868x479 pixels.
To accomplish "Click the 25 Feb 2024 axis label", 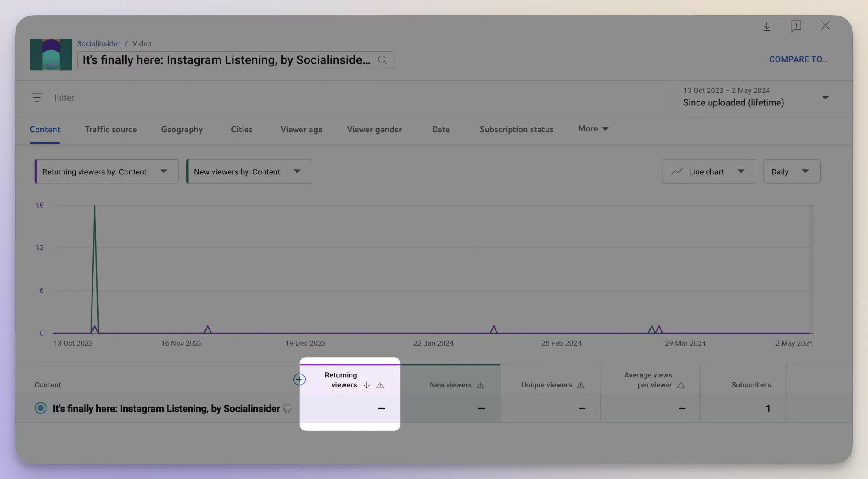I will (561, 343).
